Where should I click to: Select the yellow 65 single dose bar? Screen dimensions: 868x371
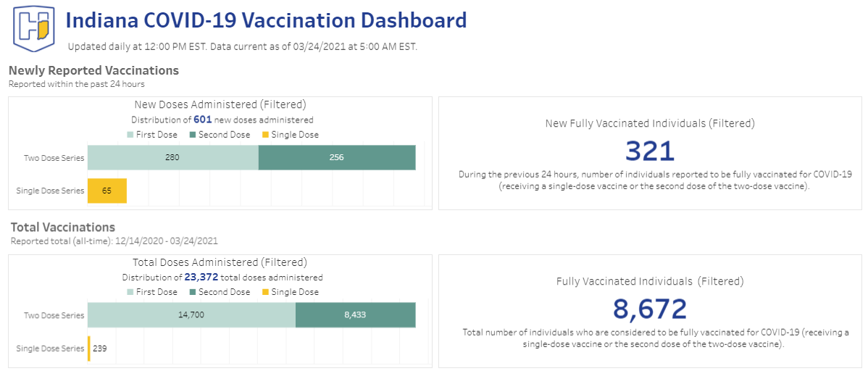(x=107, y=191)
